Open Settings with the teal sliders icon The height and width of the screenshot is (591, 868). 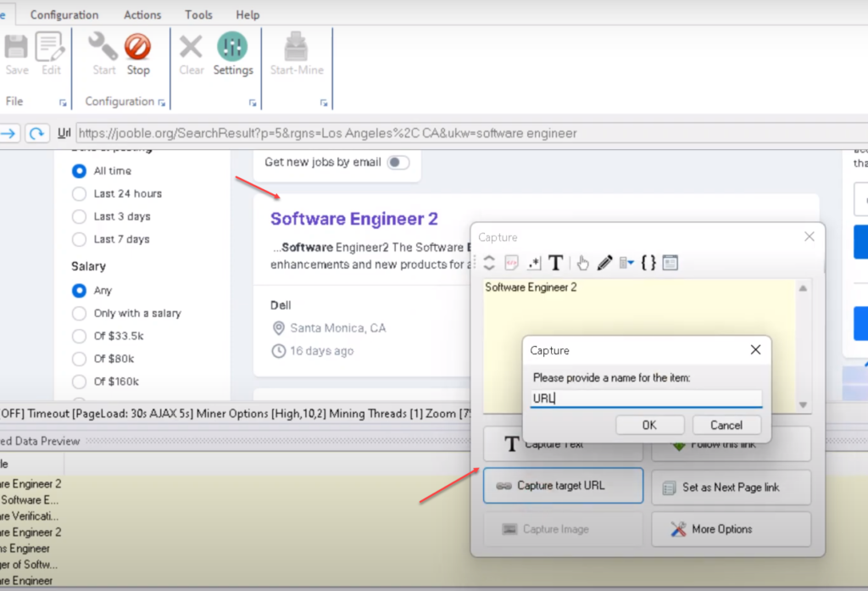pos(232,47)
